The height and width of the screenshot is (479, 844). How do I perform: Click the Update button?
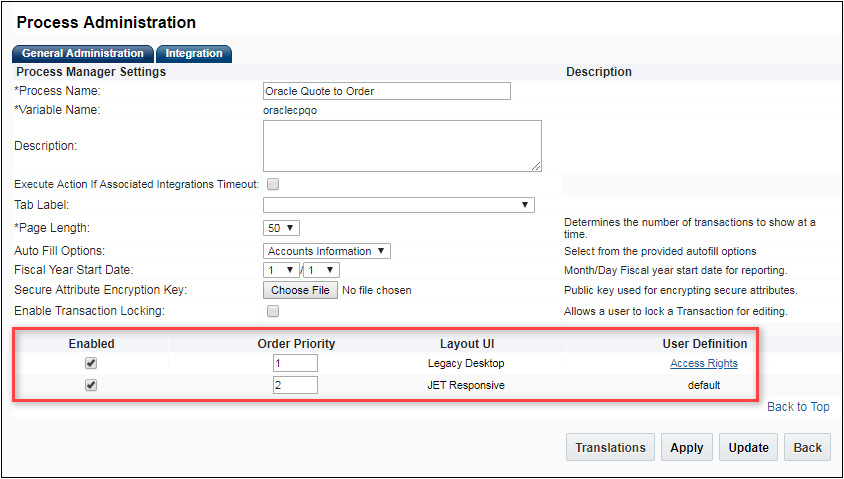coord(748,448)
